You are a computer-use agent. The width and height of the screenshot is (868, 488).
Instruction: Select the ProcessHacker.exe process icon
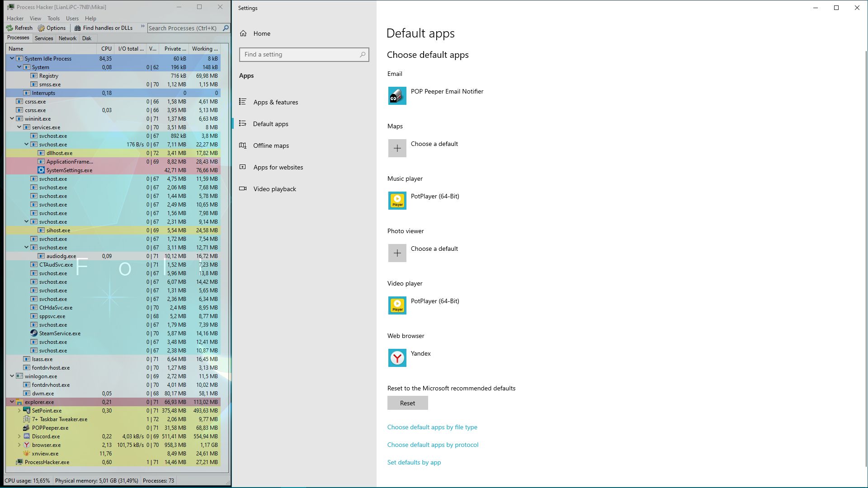coord(19,462)
